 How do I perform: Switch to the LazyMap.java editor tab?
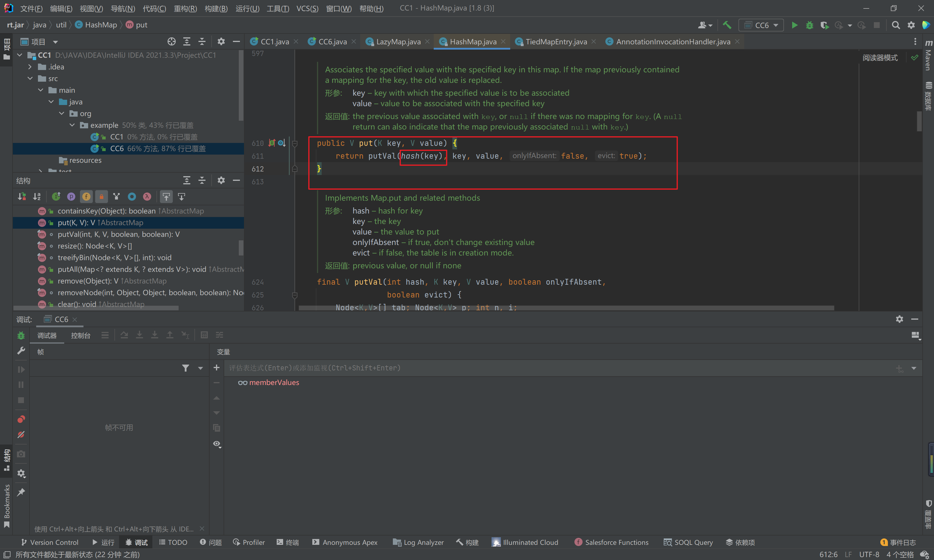point(398,41)
